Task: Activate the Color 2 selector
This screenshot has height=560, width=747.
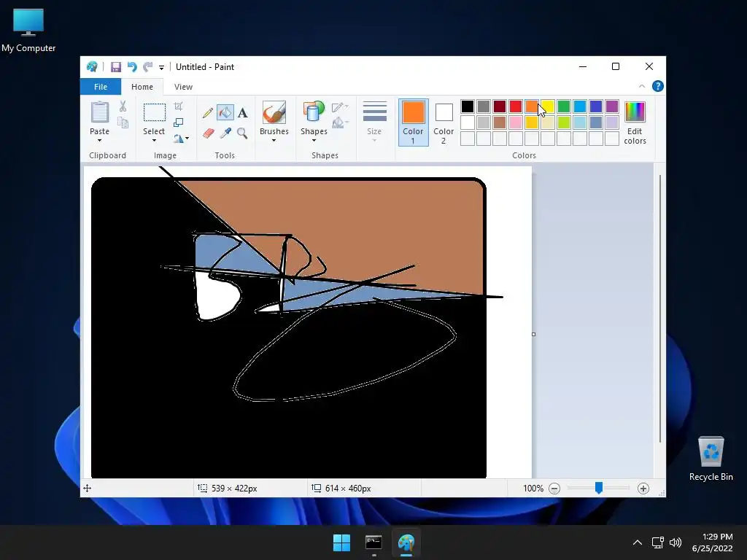Action: click(444, 122)
